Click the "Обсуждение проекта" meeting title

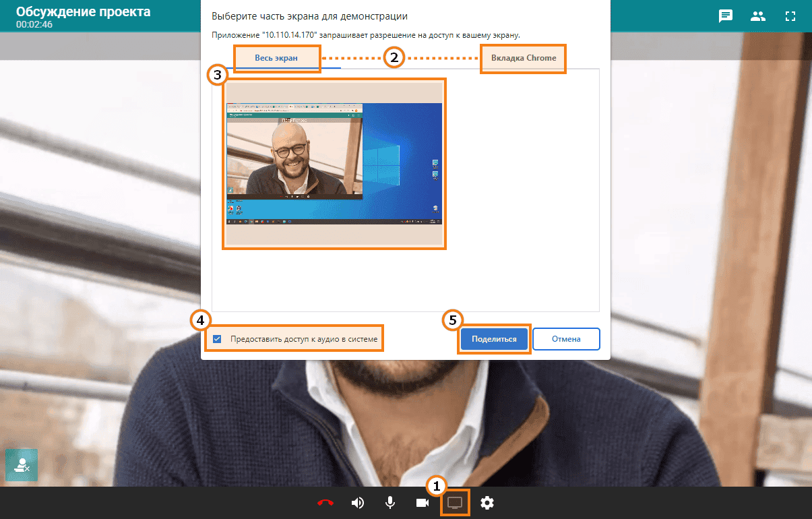pos(84,11)
